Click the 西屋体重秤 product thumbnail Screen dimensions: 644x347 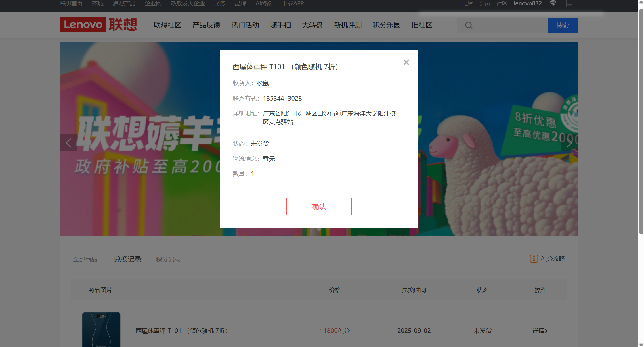click(x=101, y=329)
